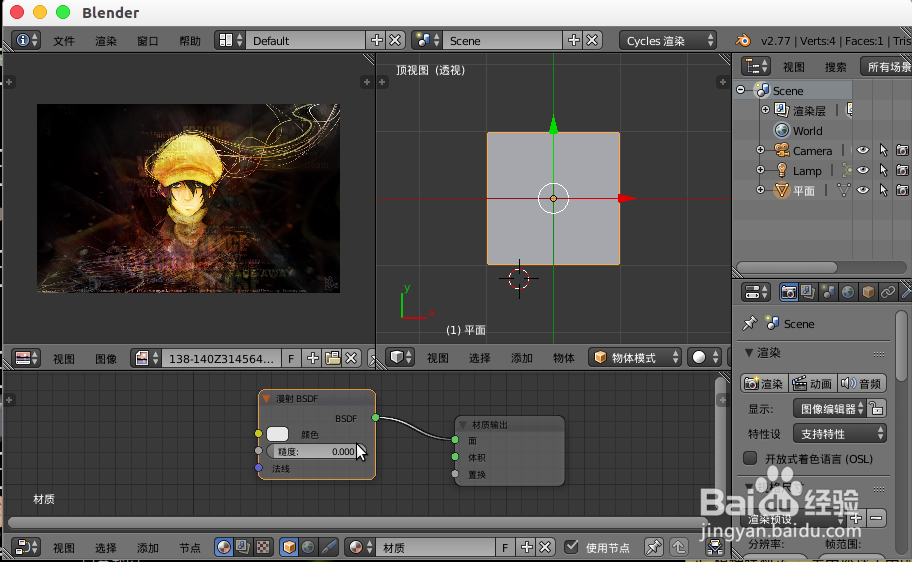912x562 pixels.
Task: Toggle fake user F for the image
Action: coord(291,358)
